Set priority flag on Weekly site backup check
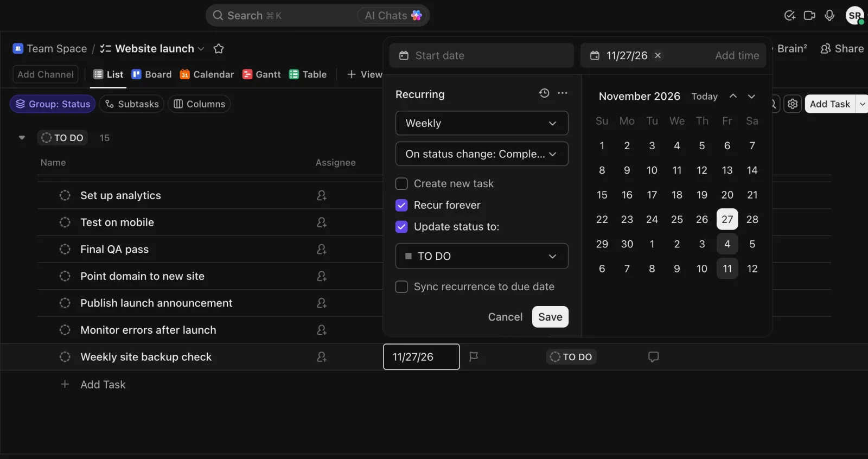 tap(474, 356)
